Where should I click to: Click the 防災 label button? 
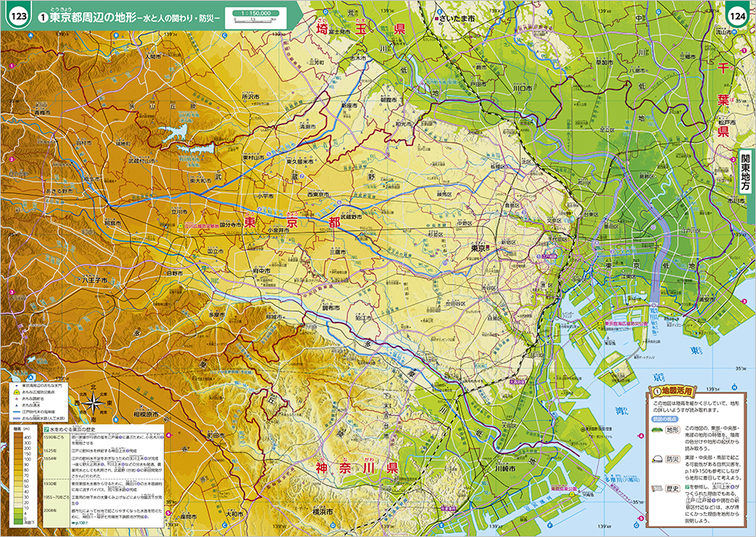672,459
